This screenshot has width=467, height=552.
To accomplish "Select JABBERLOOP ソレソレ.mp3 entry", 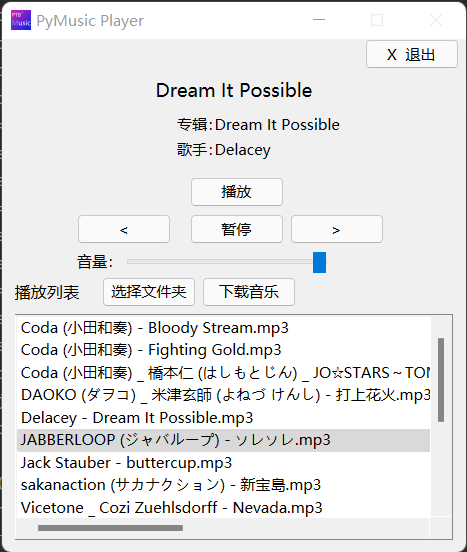I will tap(223, 440).
